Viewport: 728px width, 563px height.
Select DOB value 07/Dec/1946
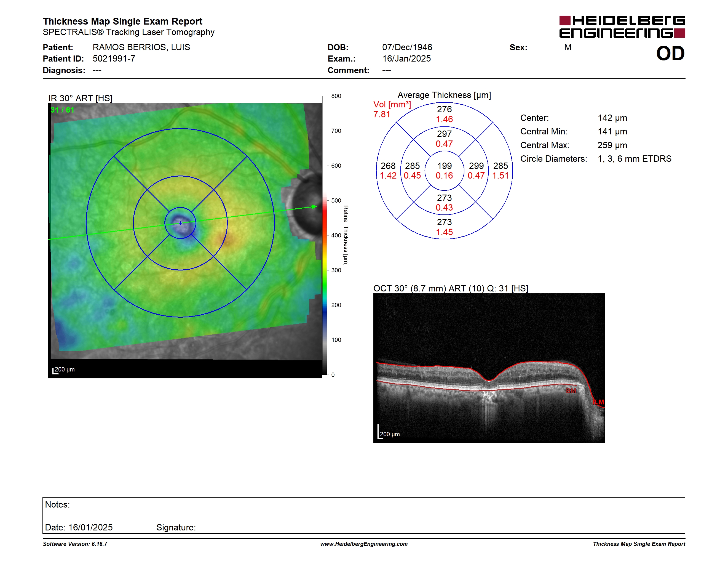point(407,47)
